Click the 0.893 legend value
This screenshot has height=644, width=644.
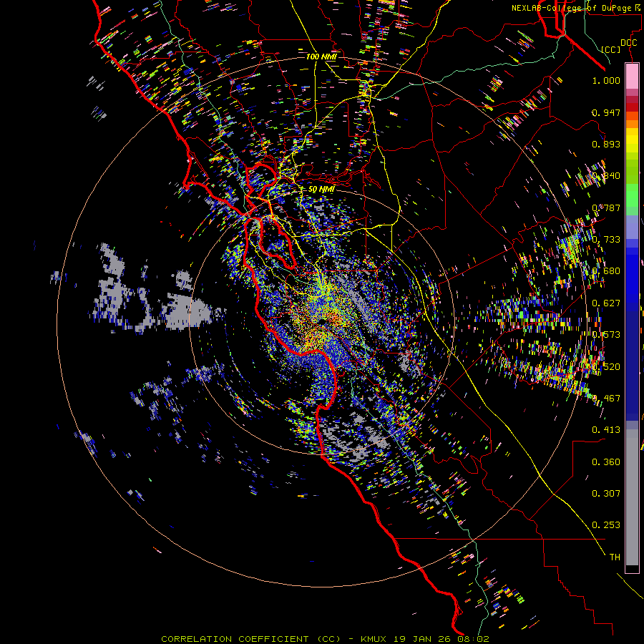click(x=606, y=144)
